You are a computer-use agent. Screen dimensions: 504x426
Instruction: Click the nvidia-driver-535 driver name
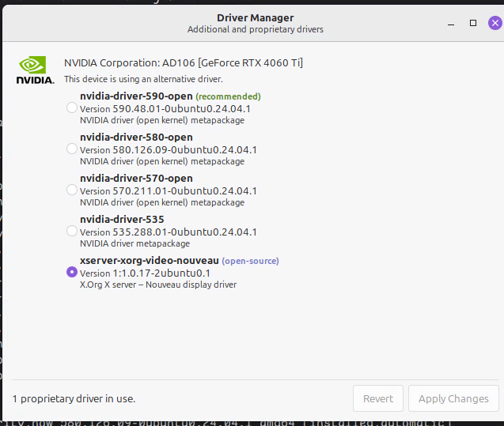tap(122, 219)
